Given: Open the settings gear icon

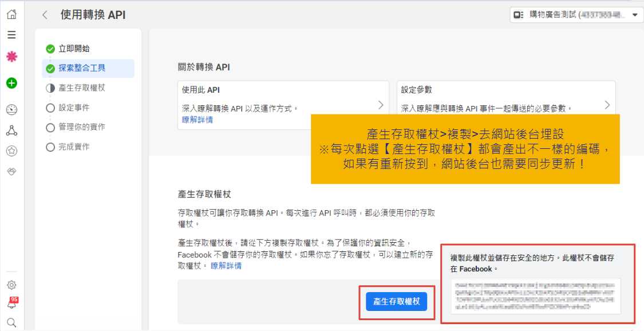Looking at the screenshot, I should [x=11, y=285].
